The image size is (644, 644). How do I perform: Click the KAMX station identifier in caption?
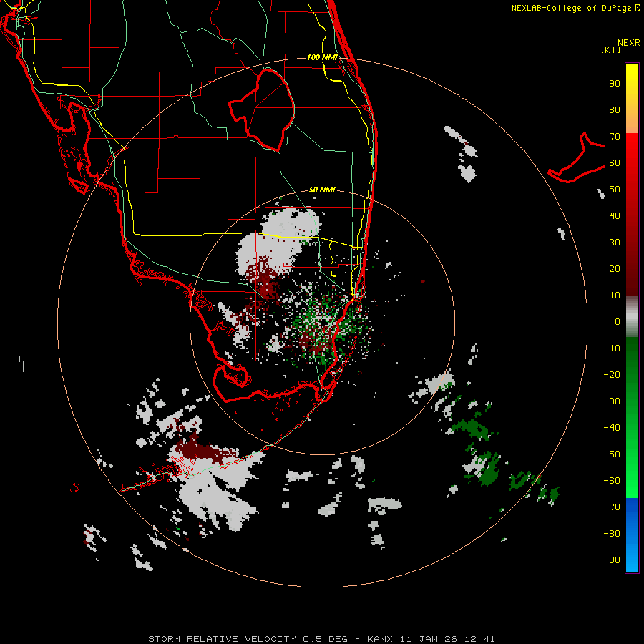(x=380, y=639)
